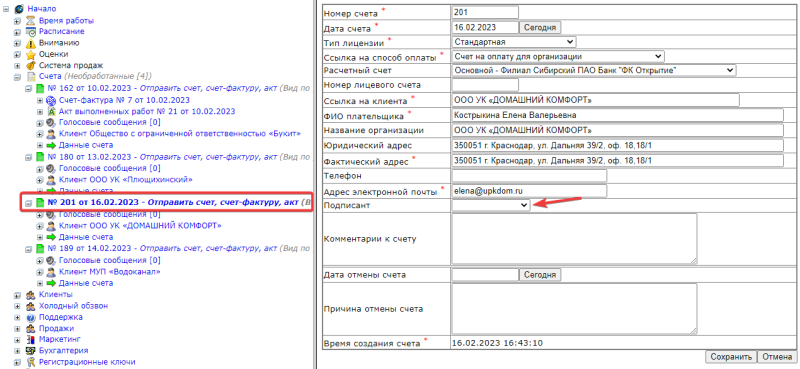Click the client icon beside ООО УК «ДОМАШНИЙ КОМФОРТ»

[51, 226]
